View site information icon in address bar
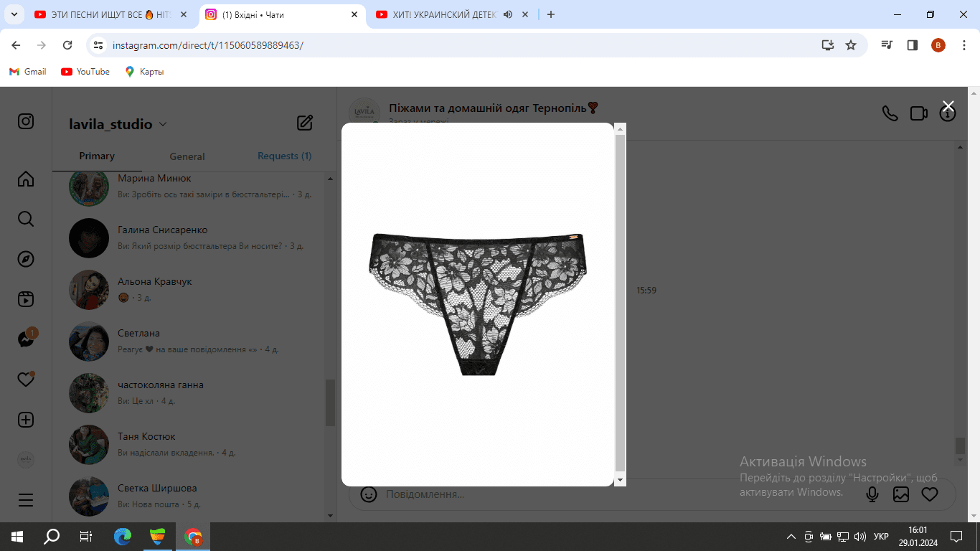 point(99,45)
